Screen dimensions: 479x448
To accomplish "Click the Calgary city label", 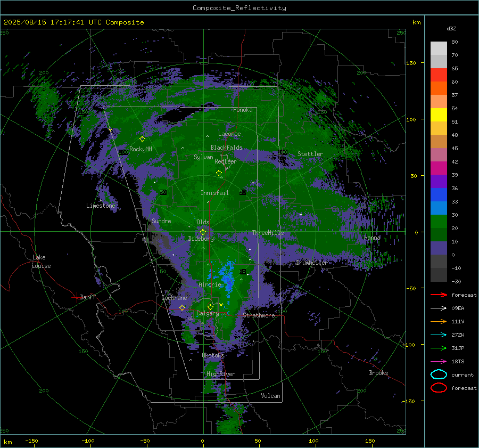I will 208,313.
